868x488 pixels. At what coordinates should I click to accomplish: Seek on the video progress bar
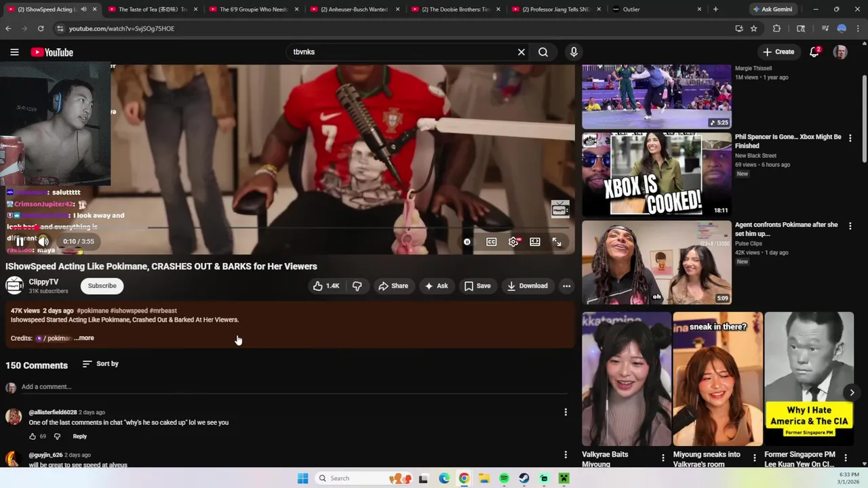pyautogui.click(x=288, y=228)
